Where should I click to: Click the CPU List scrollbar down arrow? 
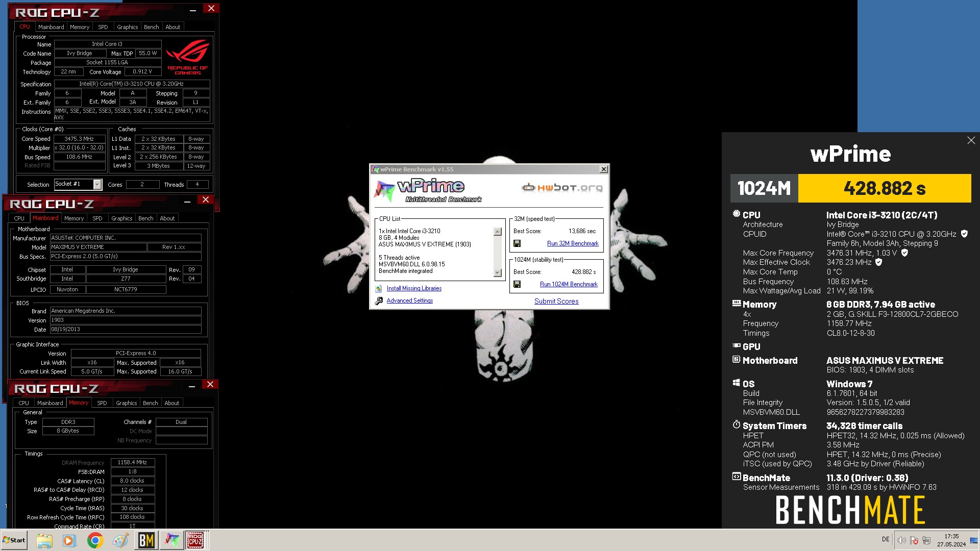point(498,273)
